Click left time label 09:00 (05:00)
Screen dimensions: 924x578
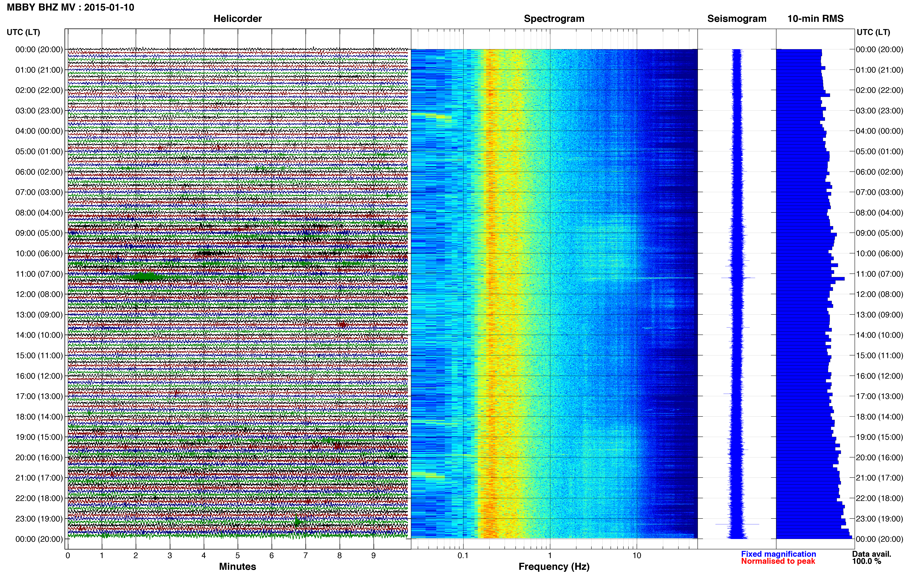[x=39, y=233]
